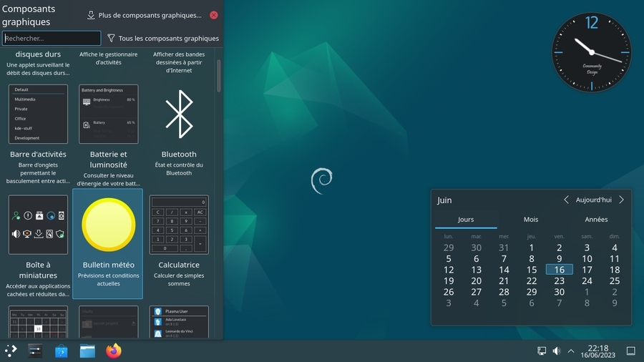644x362 pixels.
Task: Click the 'Barre d'activités' label text
Action: (38, 155)
